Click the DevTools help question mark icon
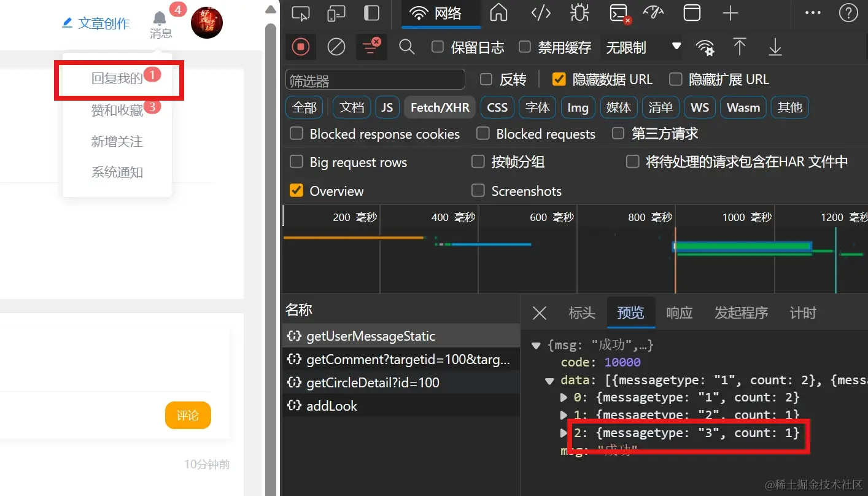The width and height of the screenshot is (868, 496). (848, 13)
